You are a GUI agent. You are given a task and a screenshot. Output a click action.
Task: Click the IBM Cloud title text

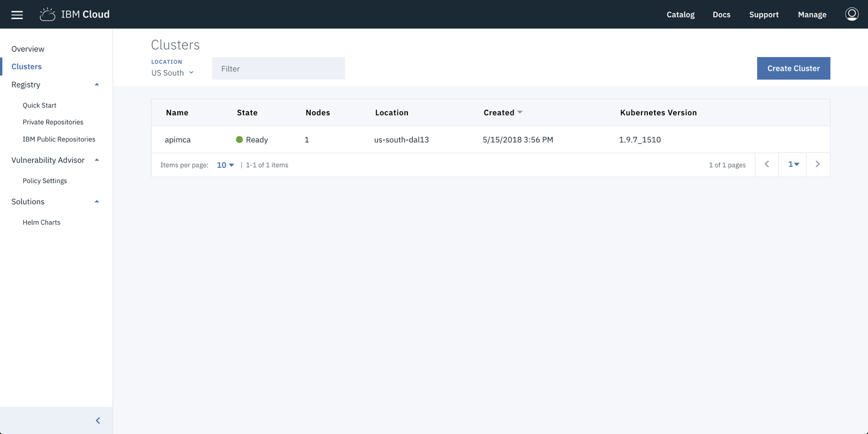85,15
